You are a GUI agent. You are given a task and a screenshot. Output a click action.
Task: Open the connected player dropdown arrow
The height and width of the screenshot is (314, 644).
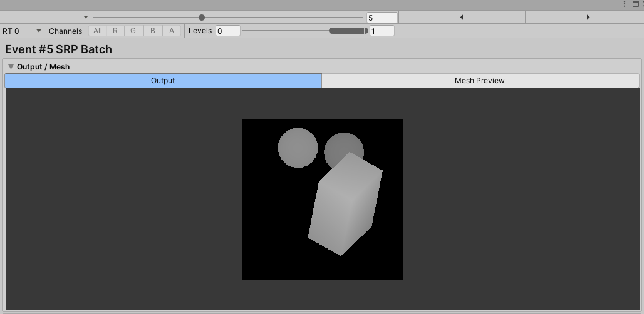pyautogui.click(x=86, y=18)
